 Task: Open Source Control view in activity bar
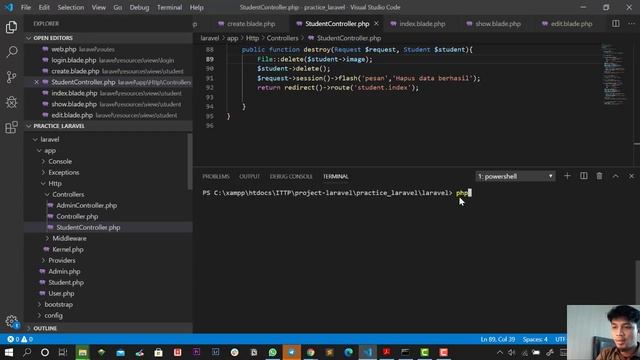click(x=11, y=77)
